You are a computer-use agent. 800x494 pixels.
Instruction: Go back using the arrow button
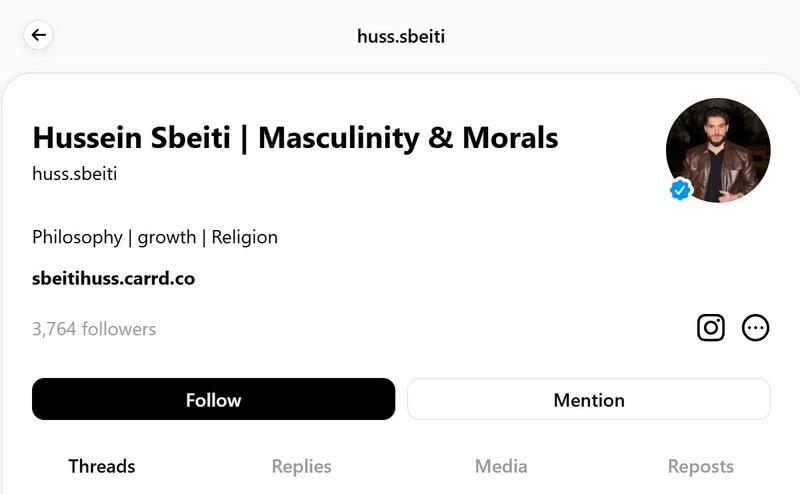pos(38,35)
